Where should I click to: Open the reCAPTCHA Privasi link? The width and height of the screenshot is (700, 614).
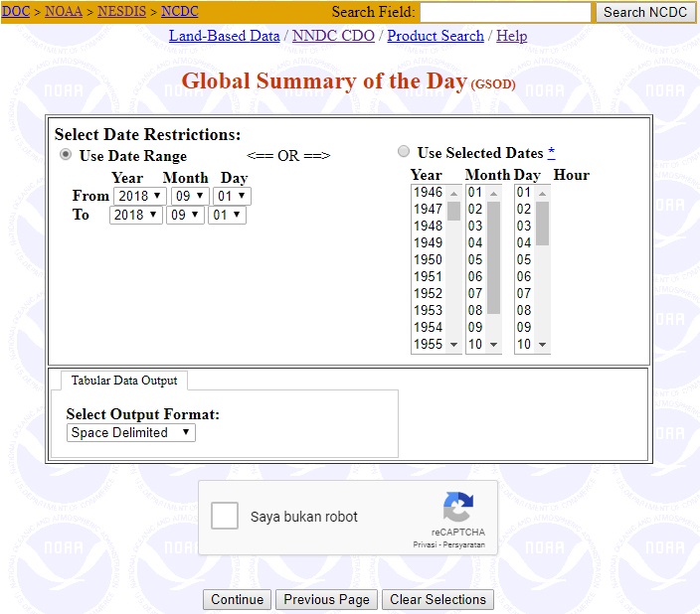point(425,544)
